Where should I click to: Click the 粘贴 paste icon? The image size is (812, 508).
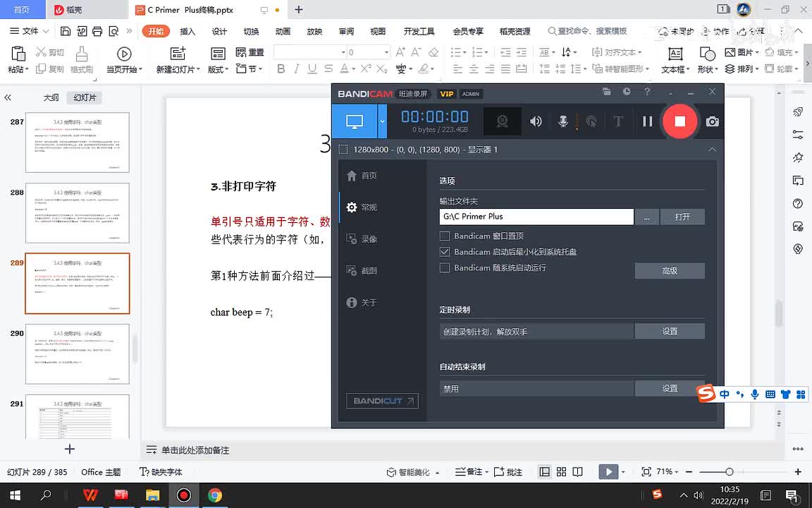coord(18,54)
